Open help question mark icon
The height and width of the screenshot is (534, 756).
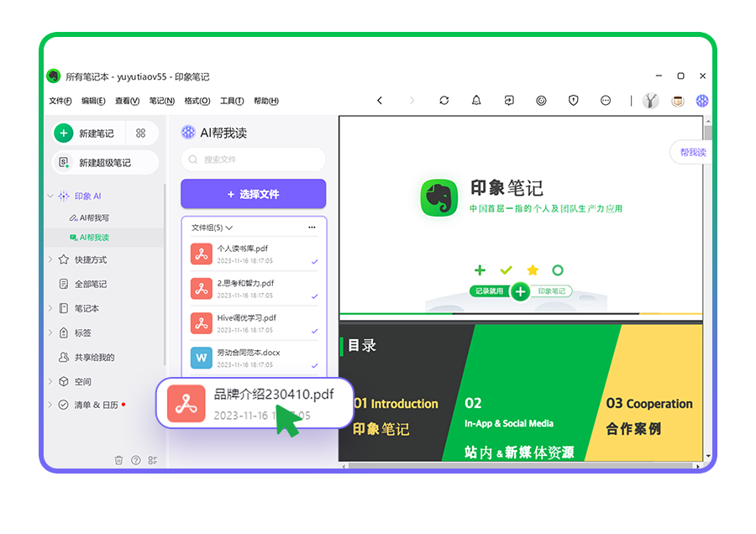[136, 460]
